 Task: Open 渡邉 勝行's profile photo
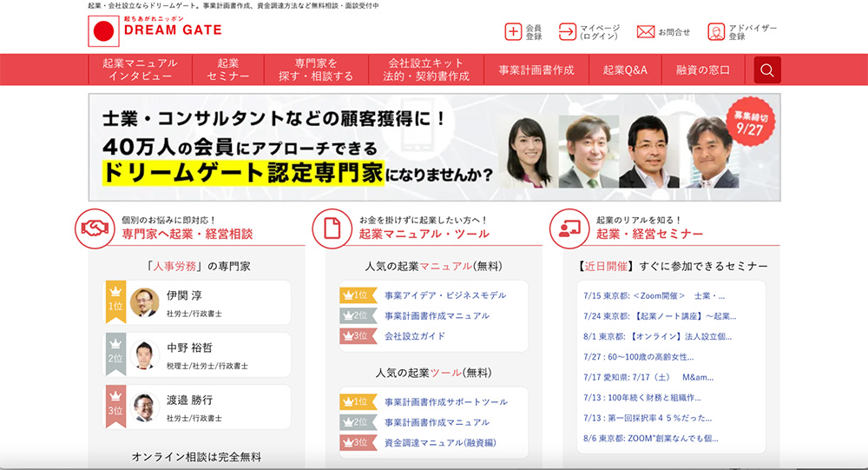coord(144,407)
